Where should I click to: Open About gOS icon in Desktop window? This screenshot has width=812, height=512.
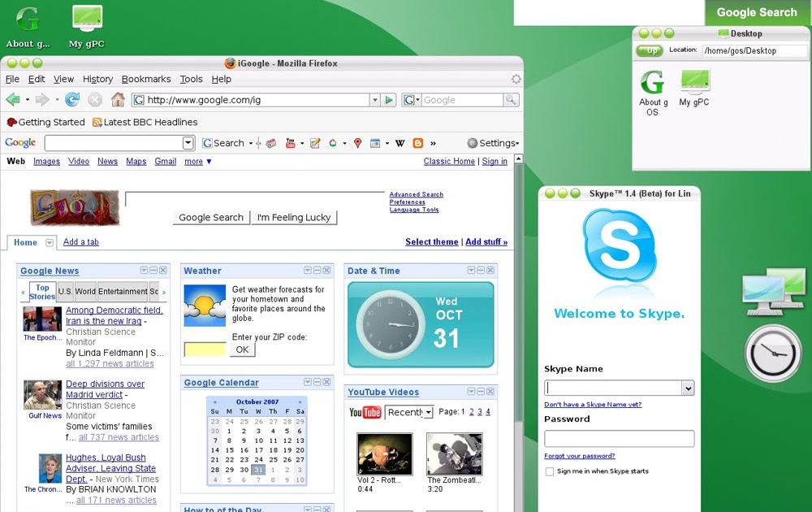[x=653, y=93]
